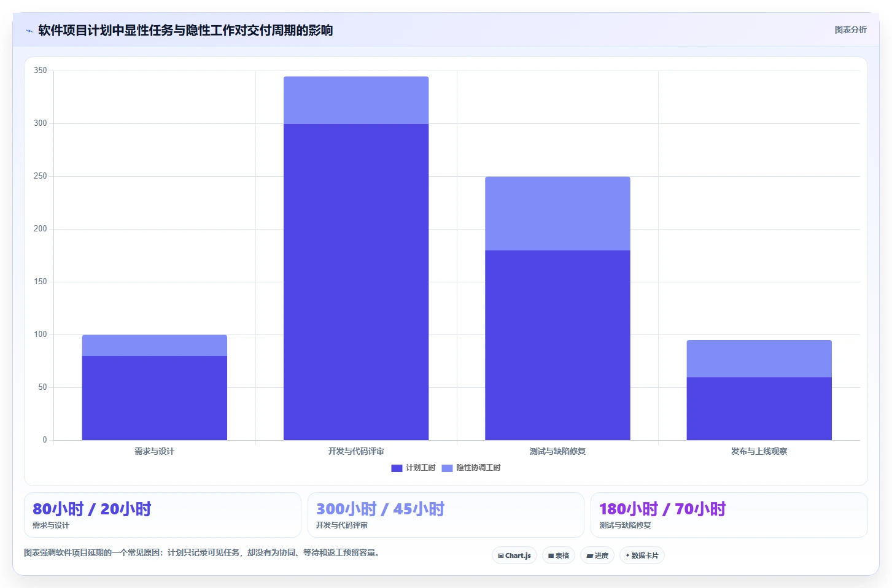
Task: Select the dark planned-hours bar for 需求与设计
Action: pyautogui.click(x=155, y=398)
